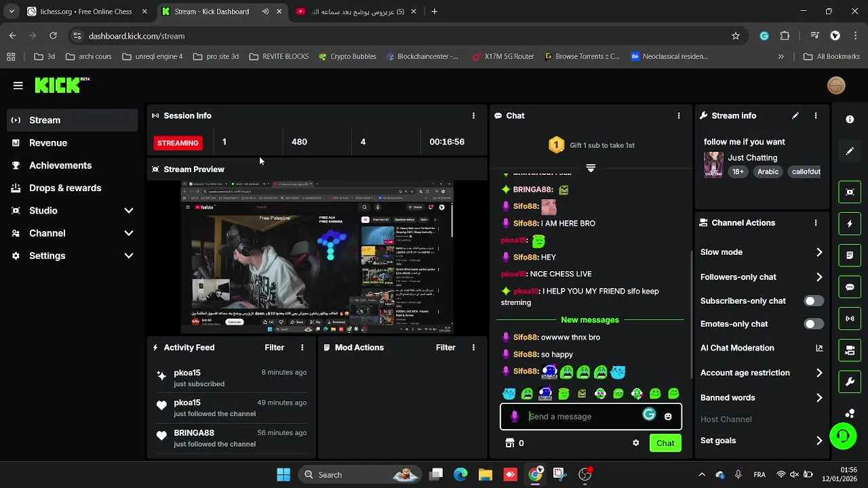Click the info icon in right sidebar

point(850,119)
